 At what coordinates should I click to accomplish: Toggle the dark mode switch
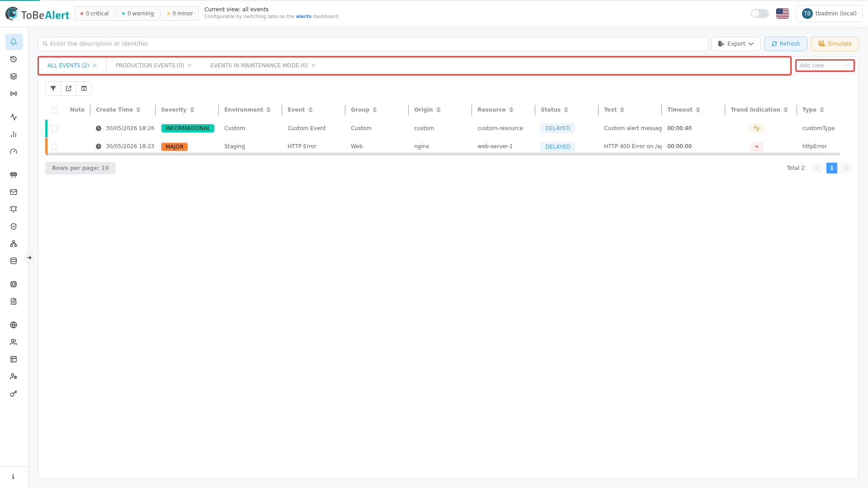(760, 14)
